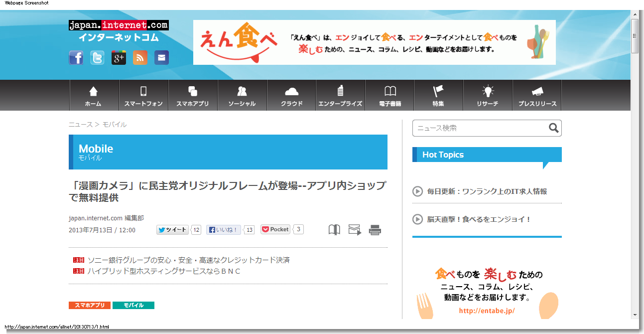The image size is (644, 334).
Task: Open the Google+ icon in header
Action: point(119,58)
